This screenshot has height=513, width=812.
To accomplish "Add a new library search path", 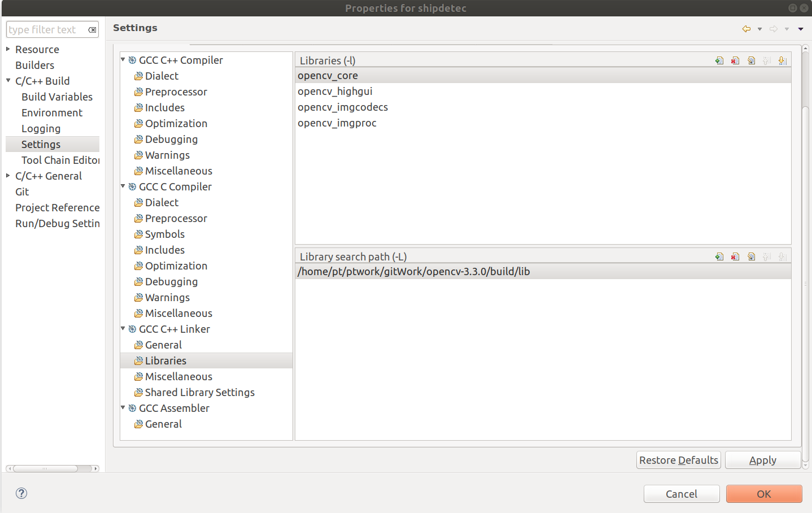I will click(719, 256).
